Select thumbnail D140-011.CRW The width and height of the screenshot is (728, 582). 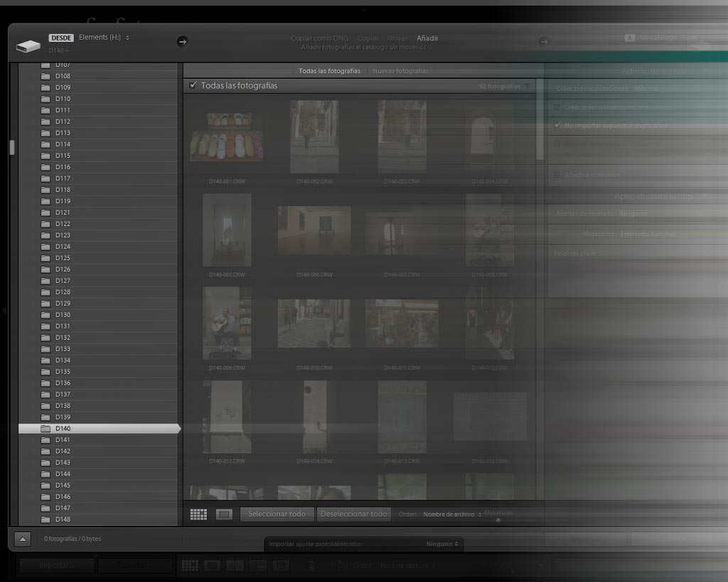402,323
